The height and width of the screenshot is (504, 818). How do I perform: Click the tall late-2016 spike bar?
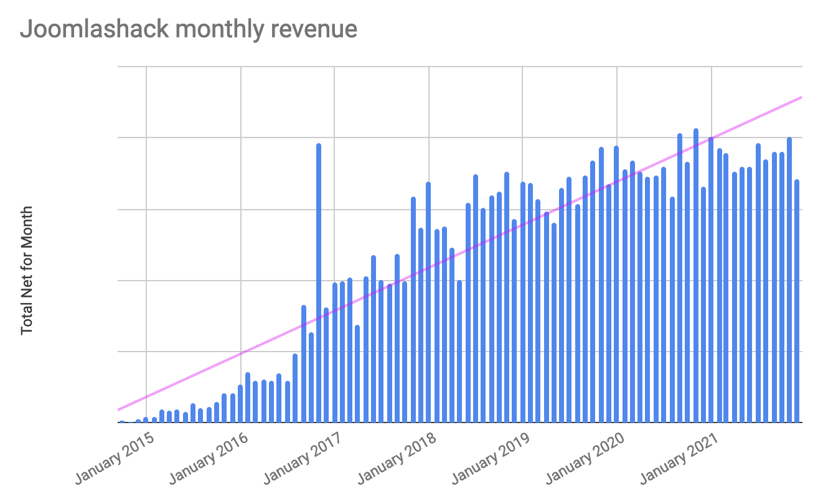(x=319, y=283)
